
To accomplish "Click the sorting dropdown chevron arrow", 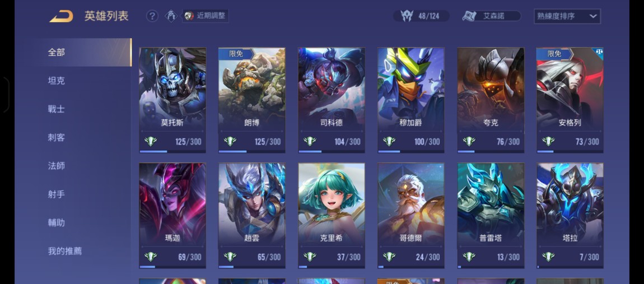I will tap(592, 16).
